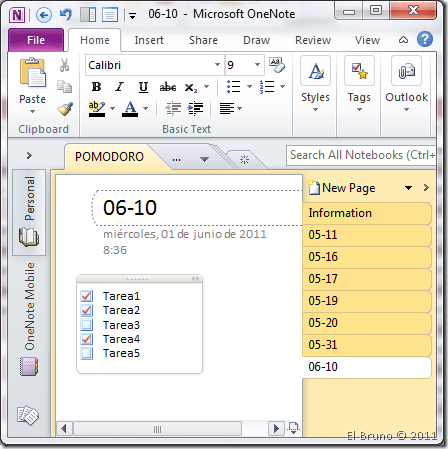Cut selection with the scissors icon

pyautogui.click(x=64, y=65)
